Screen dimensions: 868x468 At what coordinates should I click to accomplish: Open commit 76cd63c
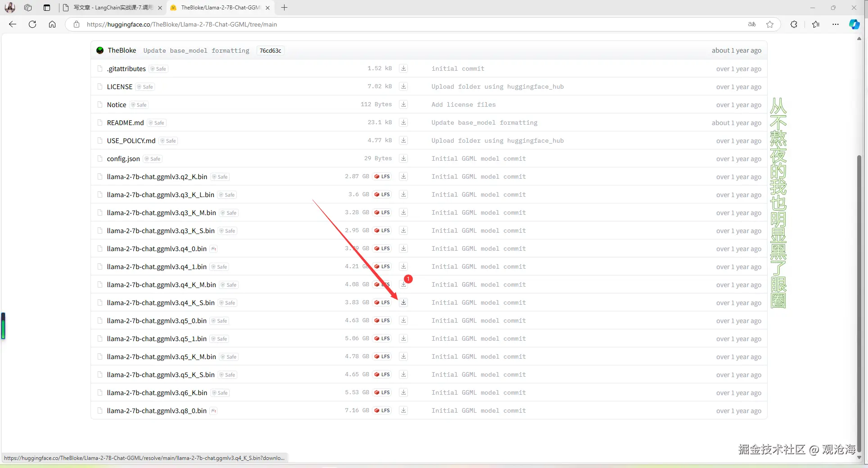point(270,50)
